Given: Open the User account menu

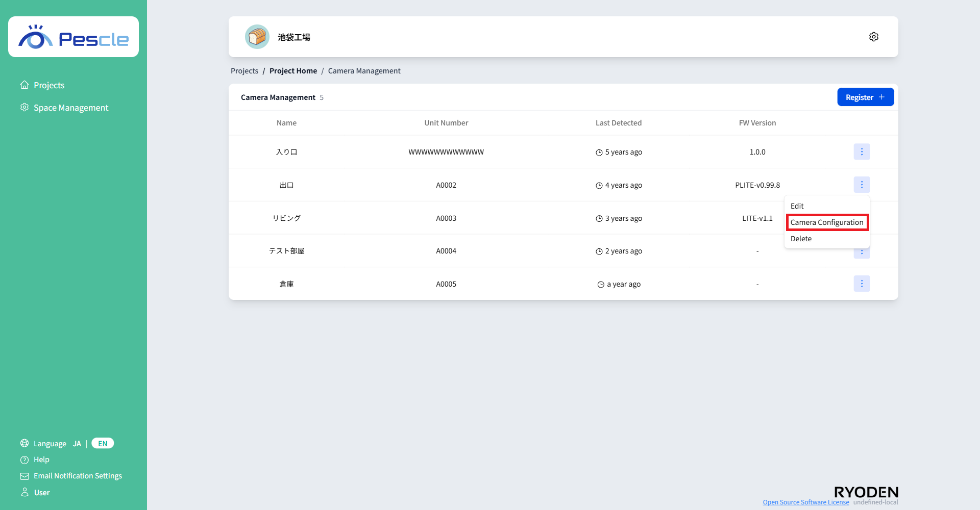Looking at the screenshot, I should [x=42, y=493].
